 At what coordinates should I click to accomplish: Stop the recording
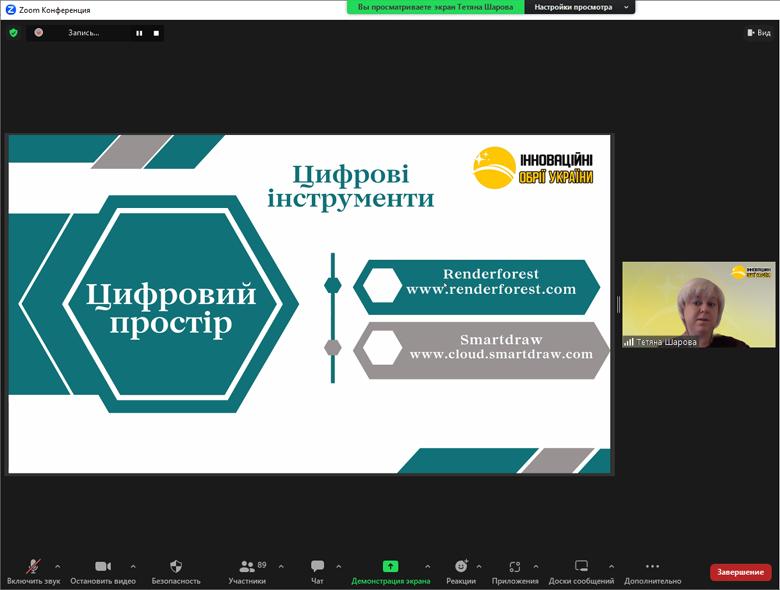pyautogui.click(x=156, y=33)
